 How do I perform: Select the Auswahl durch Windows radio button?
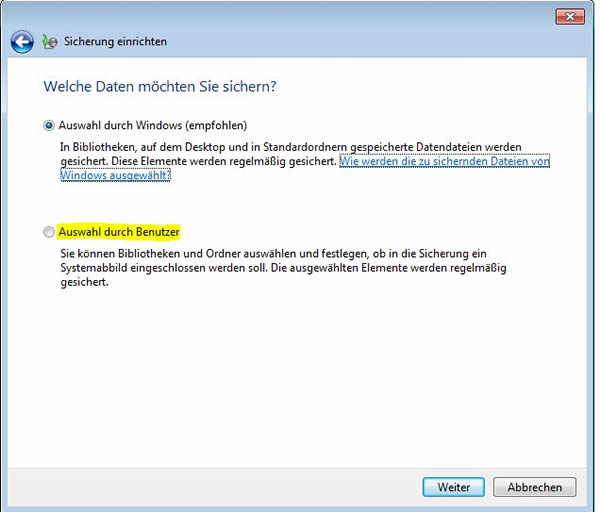tap(49, 126)
